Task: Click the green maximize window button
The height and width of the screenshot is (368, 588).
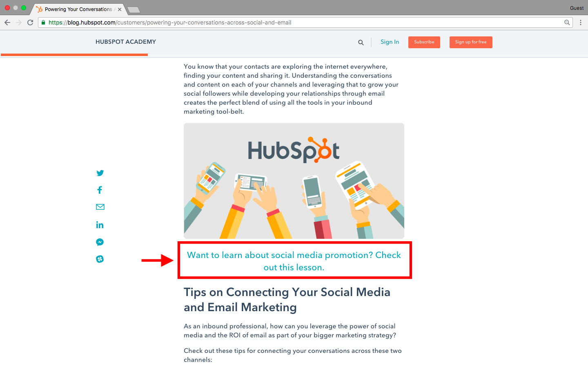Action: (x=24, y=8)
